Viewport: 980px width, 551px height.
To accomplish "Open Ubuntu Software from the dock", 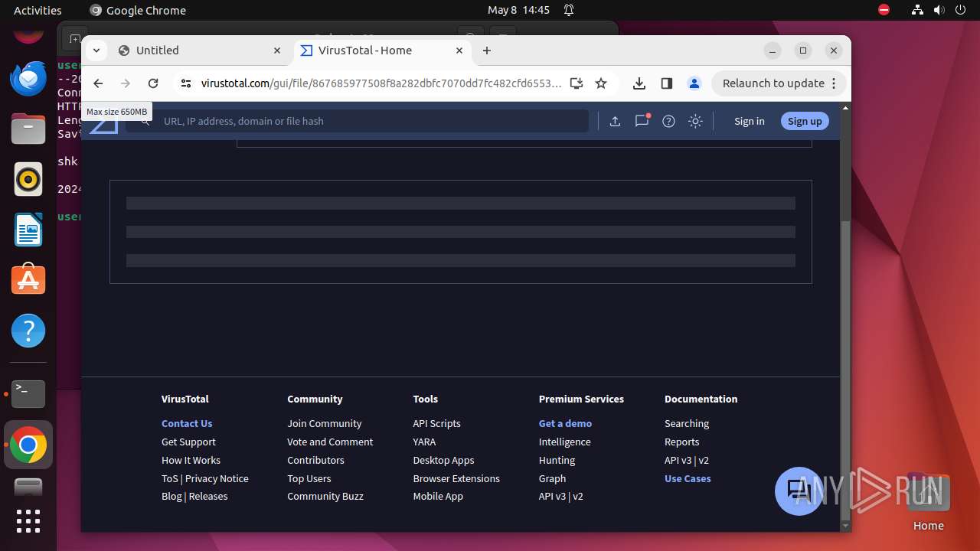I will [28, 280].
